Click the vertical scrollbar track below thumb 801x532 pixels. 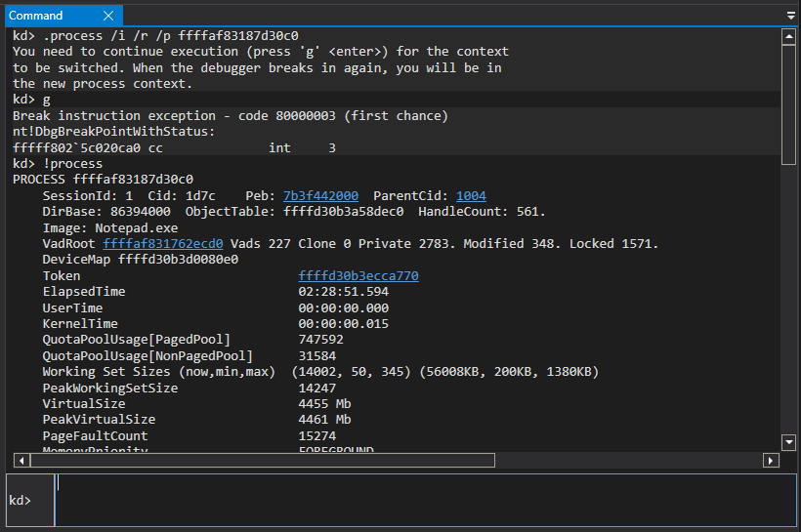click(x=788, y=299)
